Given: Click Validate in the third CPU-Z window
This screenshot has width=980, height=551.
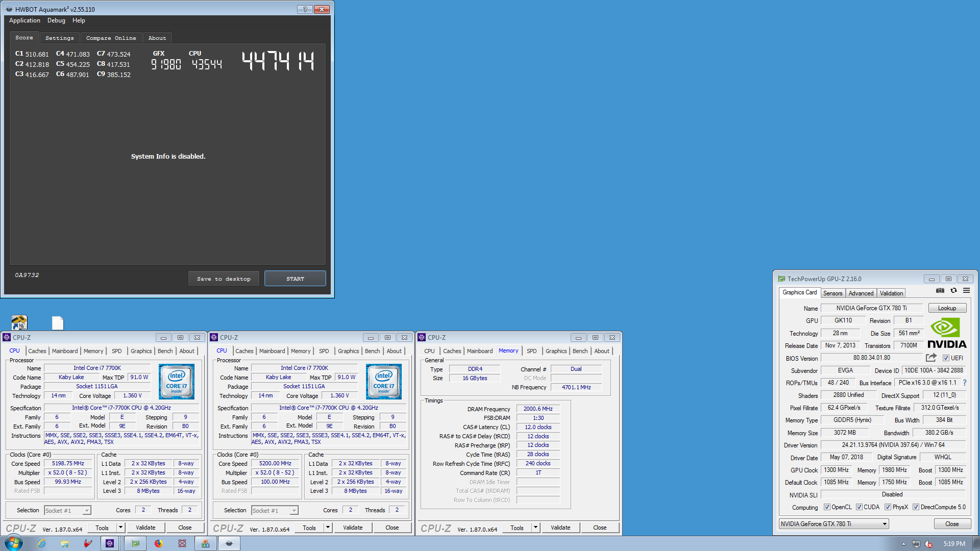Looking at the screenshot, I should pyautogui.click(x=560, y=528).
